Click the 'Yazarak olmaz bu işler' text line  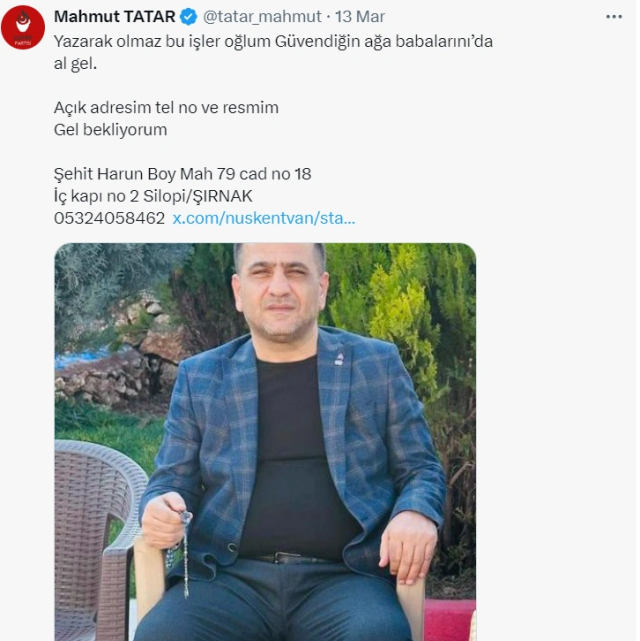click(x=273, y=42)
